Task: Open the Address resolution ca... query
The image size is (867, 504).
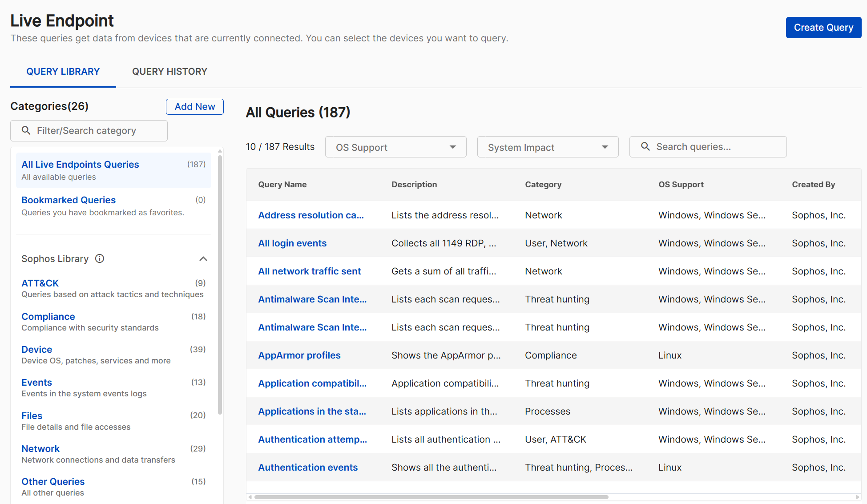Action: click(x=311, y=215)
